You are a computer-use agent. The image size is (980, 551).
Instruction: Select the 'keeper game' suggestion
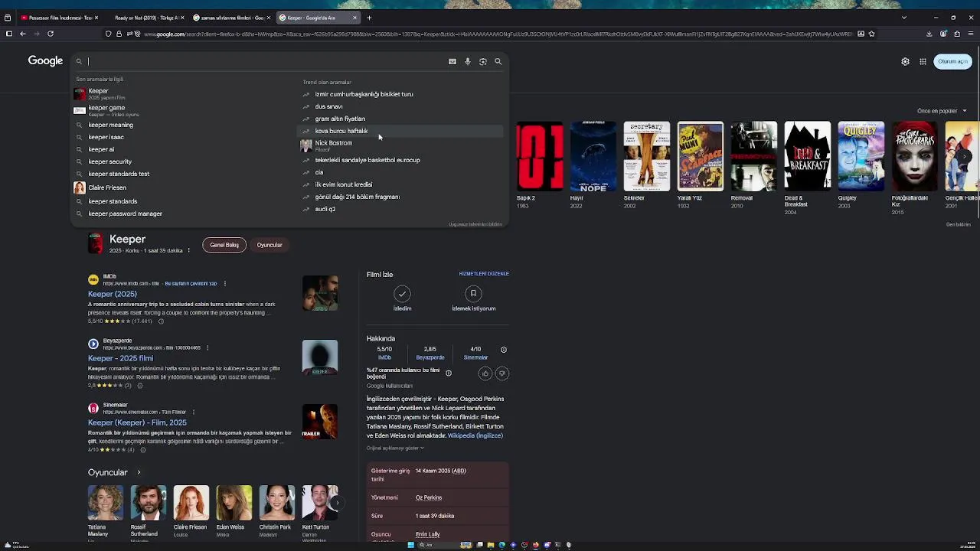tap(106, 110)
